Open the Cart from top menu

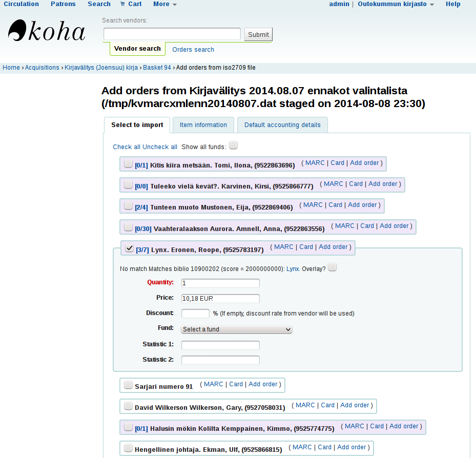pos(131,4)
